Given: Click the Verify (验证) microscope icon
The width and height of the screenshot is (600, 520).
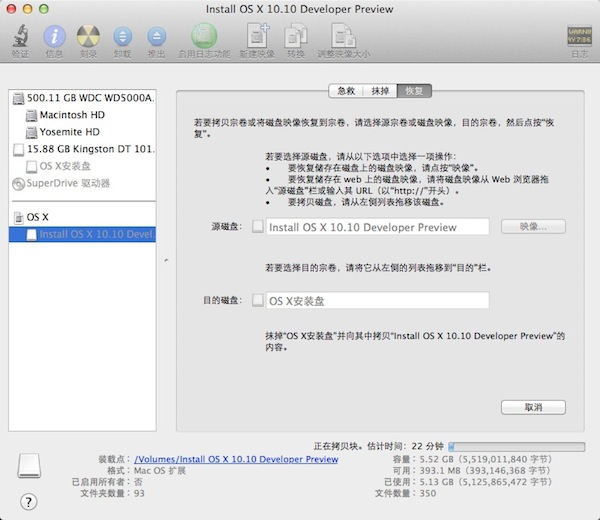Looking at the screenshot, I should click(20, 36).
